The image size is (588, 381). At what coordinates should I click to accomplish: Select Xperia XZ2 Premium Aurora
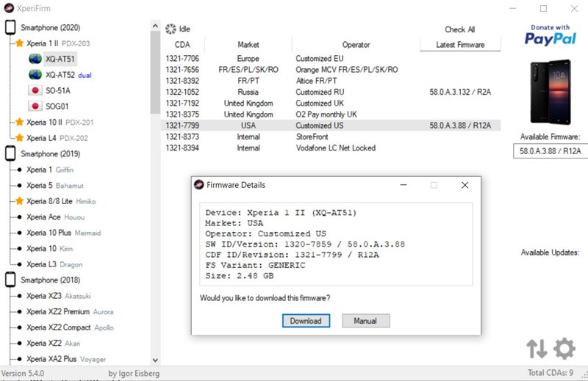70,311
